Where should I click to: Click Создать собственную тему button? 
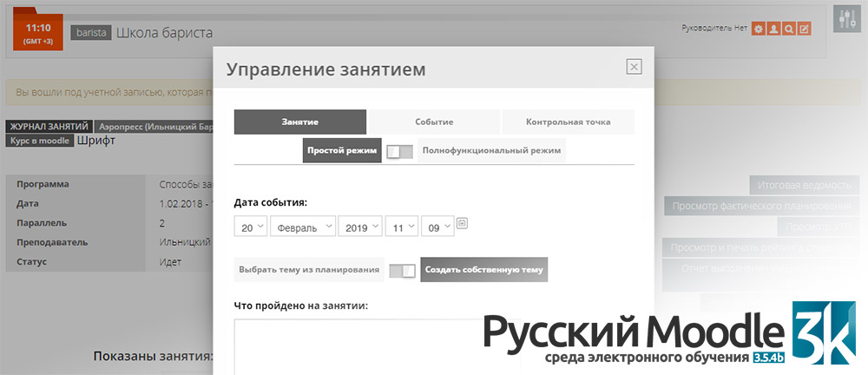pos(483,270)
